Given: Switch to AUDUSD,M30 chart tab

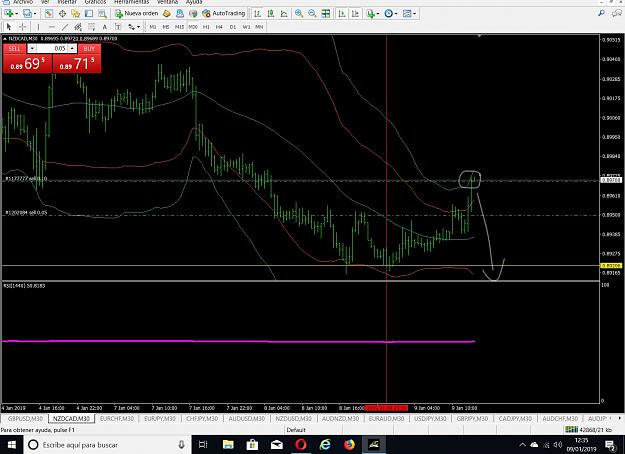Looking at the screenshot, I should coord(247,419).
